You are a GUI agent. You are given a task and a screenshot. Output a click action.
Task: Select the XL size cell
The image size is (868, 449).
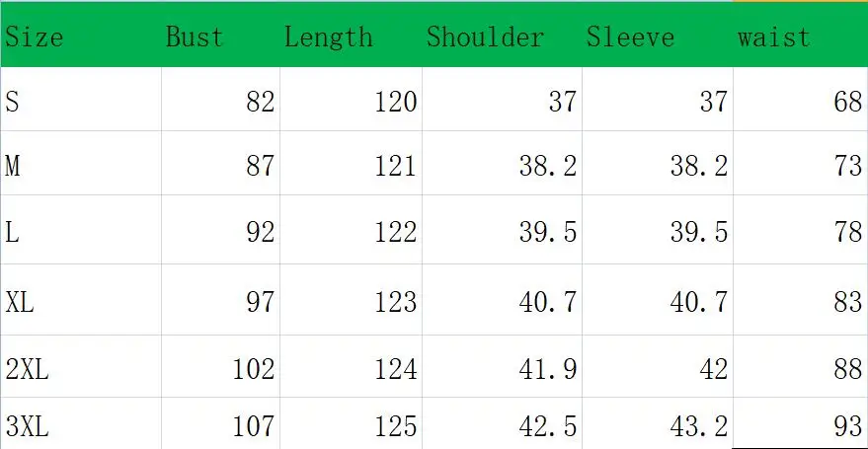[x=81, y=300]
